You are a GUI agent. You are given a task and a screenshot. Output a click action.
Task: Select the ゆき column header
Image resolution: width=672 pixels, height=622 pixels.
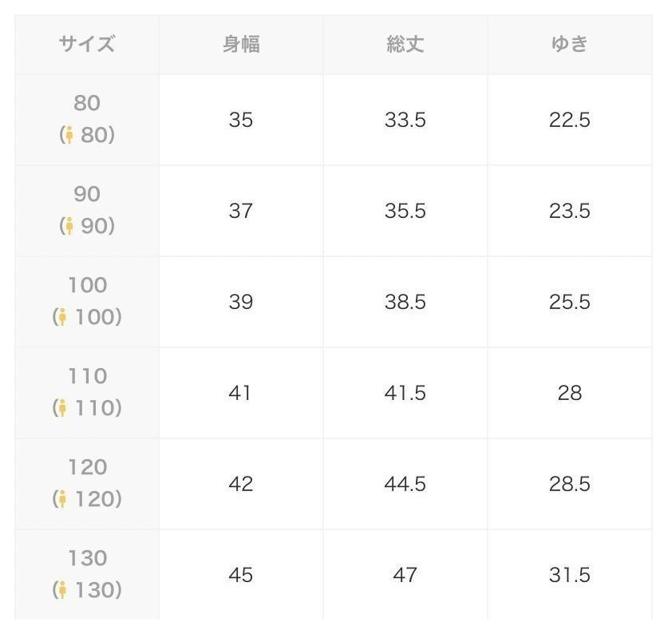tap(570, 45)
